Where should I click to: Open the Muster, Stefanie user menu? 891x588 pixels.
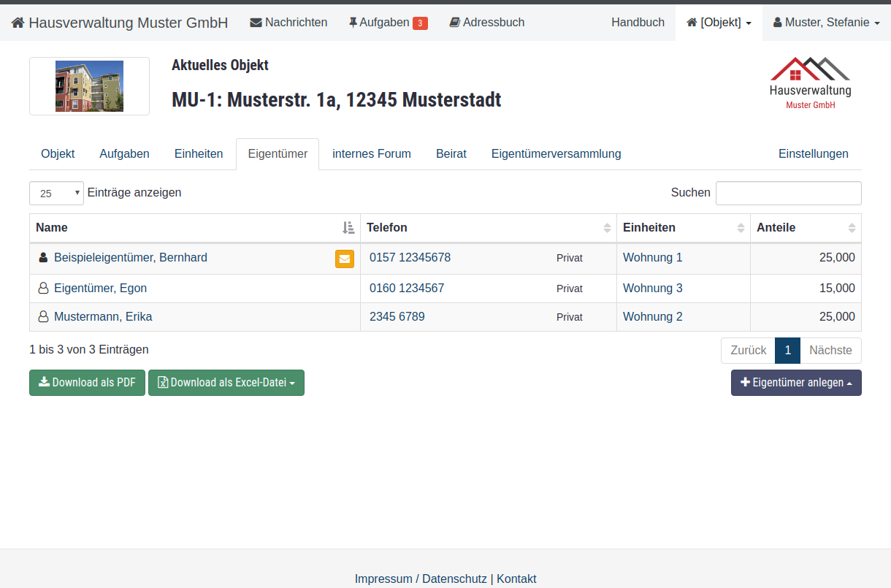826,23
